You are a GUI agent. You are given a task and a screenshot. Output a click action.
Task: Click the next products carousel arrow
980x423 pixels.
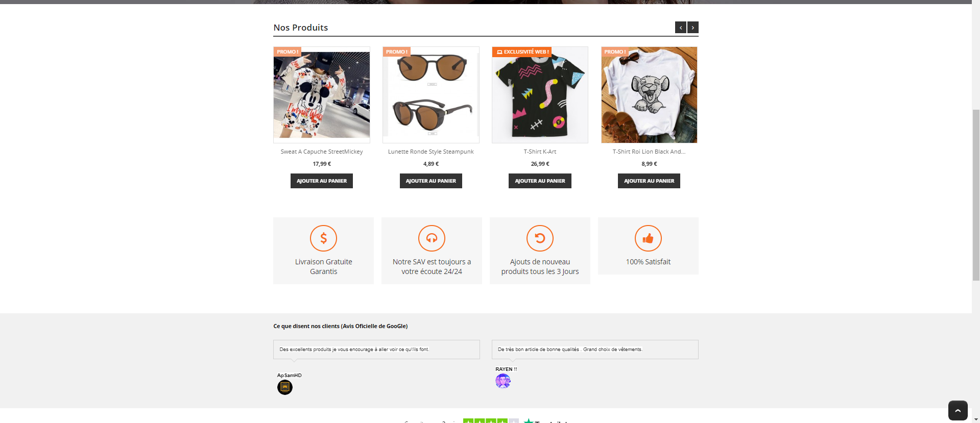(x=693, y=28)
